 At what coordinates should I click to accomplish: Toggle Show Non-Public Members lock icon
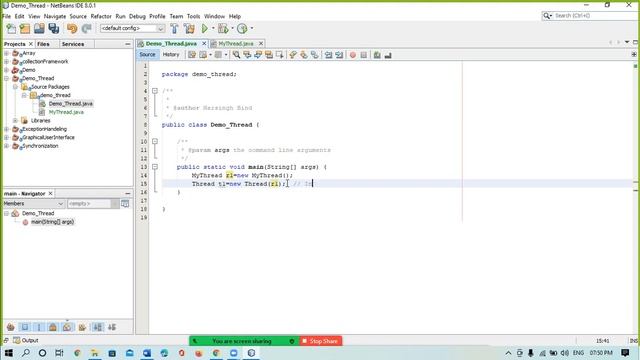pos(53,327)
